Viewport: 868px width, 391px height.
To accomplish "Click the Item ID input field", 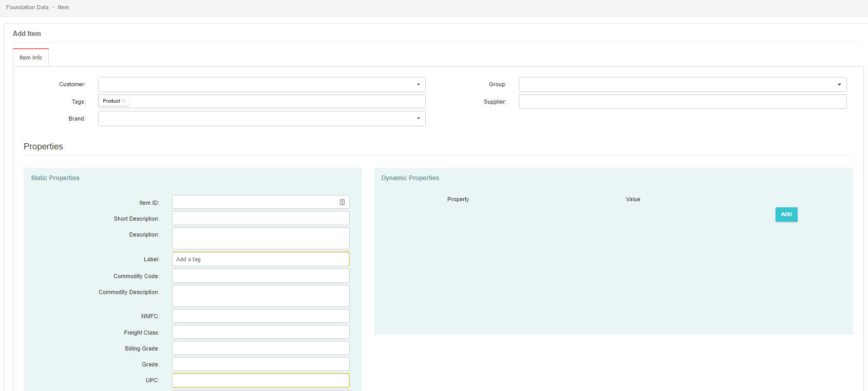I will (x=261, y=202).
